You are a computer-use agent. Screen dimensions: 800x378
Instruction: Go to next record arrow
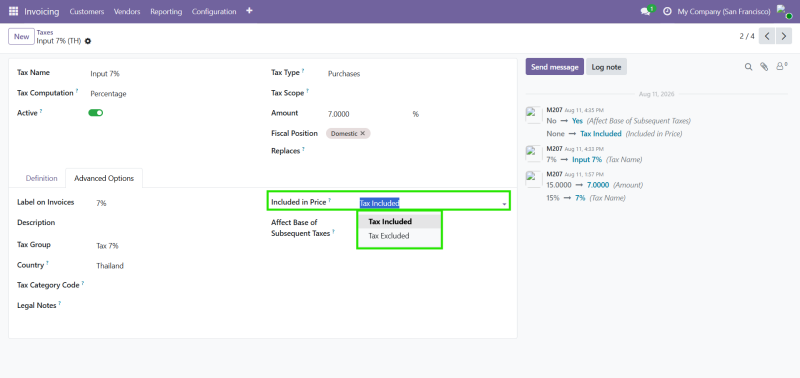pyautogui.click(x=784, y=36)
